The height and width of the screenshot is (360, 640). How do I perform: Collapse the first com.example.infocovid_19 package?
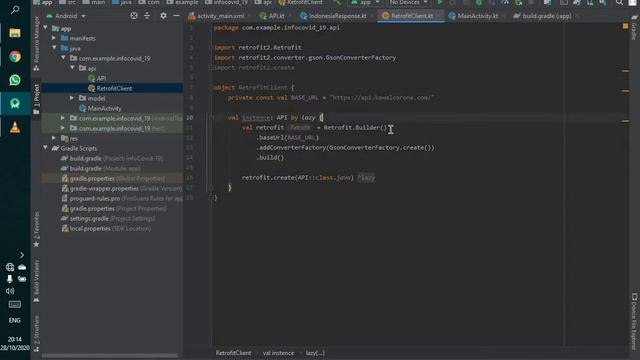pyautogui.click(x=63, y=58)
